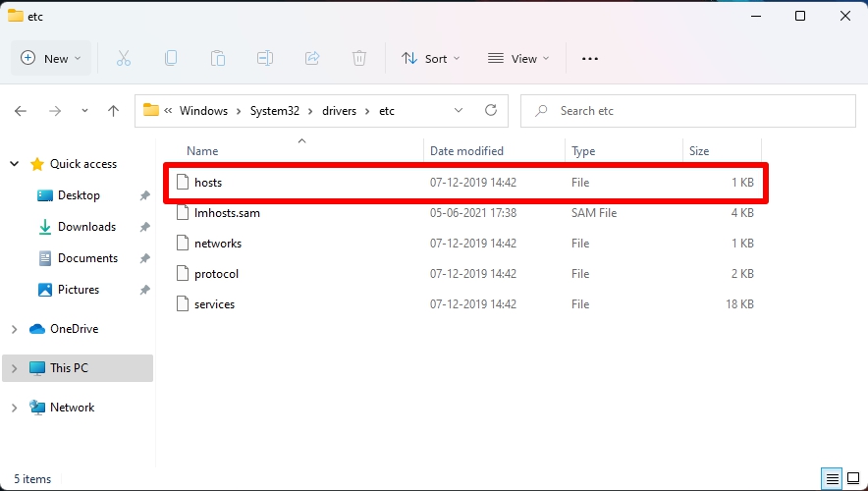Click the Rename icon in toolbar
Viewport: 868px width, 491px height.
pyautogui.click(x=264, y=58)
